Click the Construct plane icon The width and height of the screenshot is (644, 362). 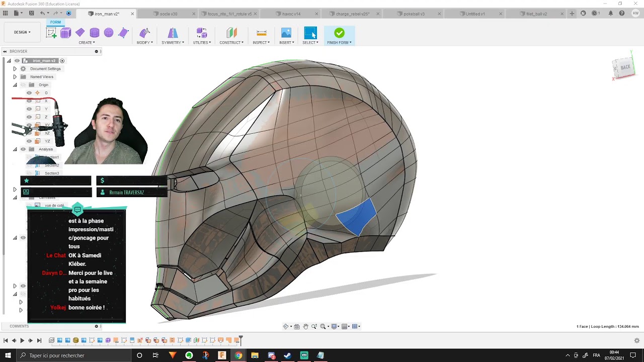click(231, 33)
